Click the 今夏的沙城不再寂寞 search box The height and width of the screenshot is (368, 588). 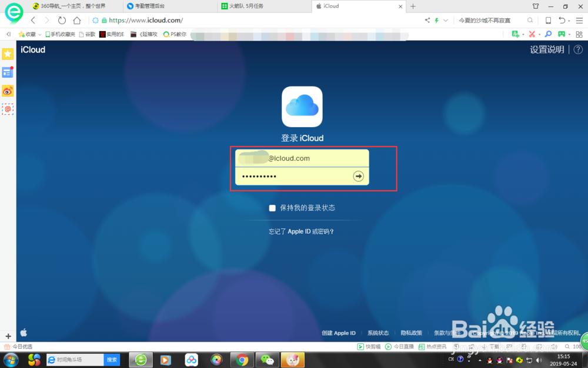coord(485,20)
